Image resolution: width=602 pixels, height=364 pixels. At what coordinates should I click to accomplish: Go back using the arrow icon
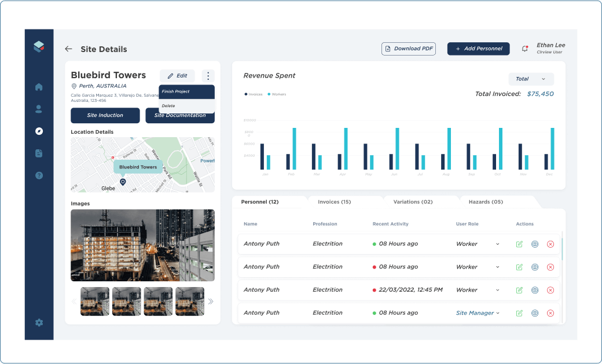pyautogui.click(x=68, y=49)
